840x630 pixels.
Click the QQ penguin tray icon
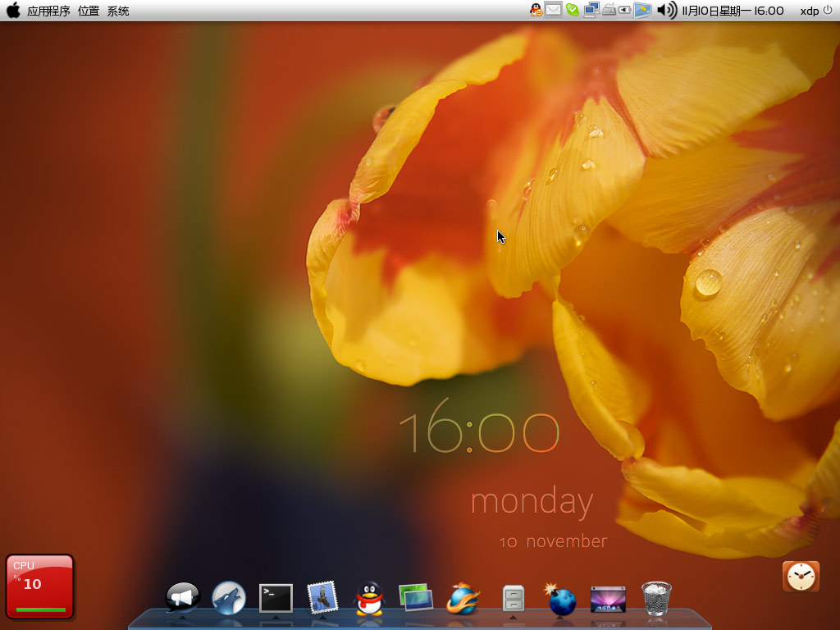(x=536, y=10)
